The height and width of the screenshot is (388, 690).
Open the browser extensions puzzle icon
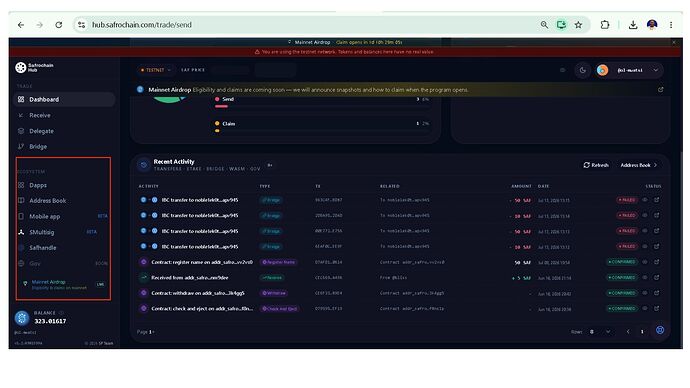[605, 25]
